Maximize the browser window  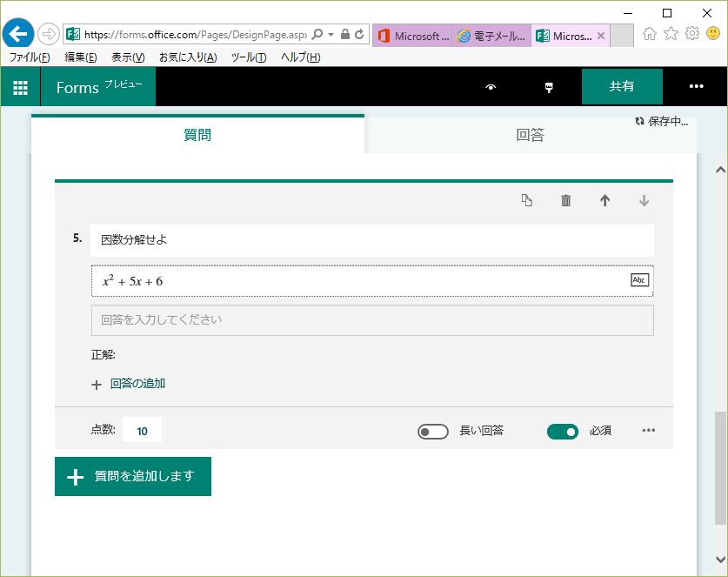(667, 13)
